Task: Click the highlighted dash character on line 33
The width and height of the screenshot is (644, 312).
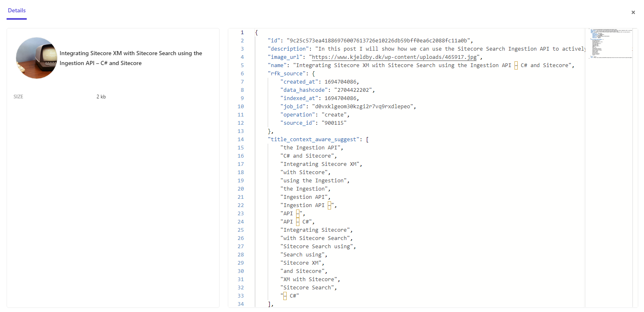Action: 285,296
